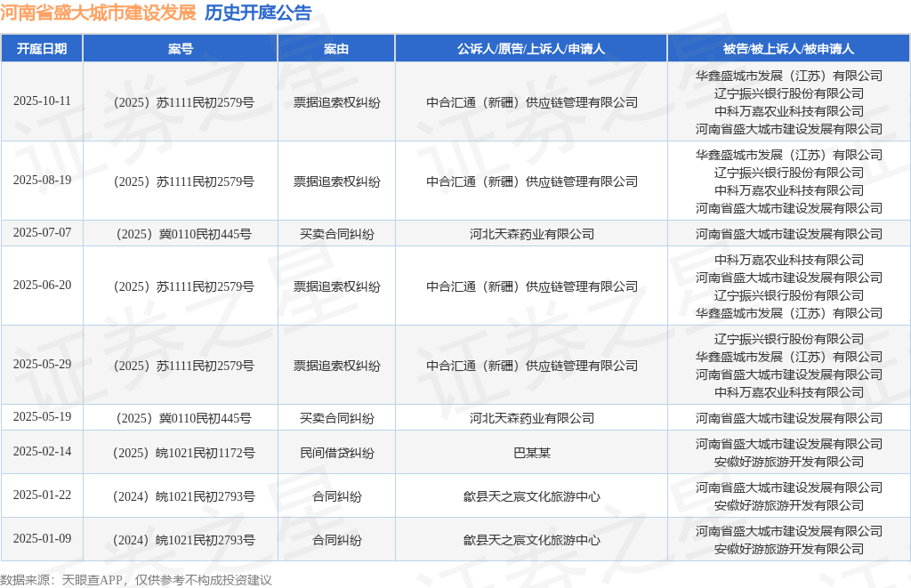Click defendant 河南省盛大城市建设发展有限公司 in 2025-05-19 row
The width and height of the screenshot is (911, 588).
pyautogui.click(x=789, y=418)
